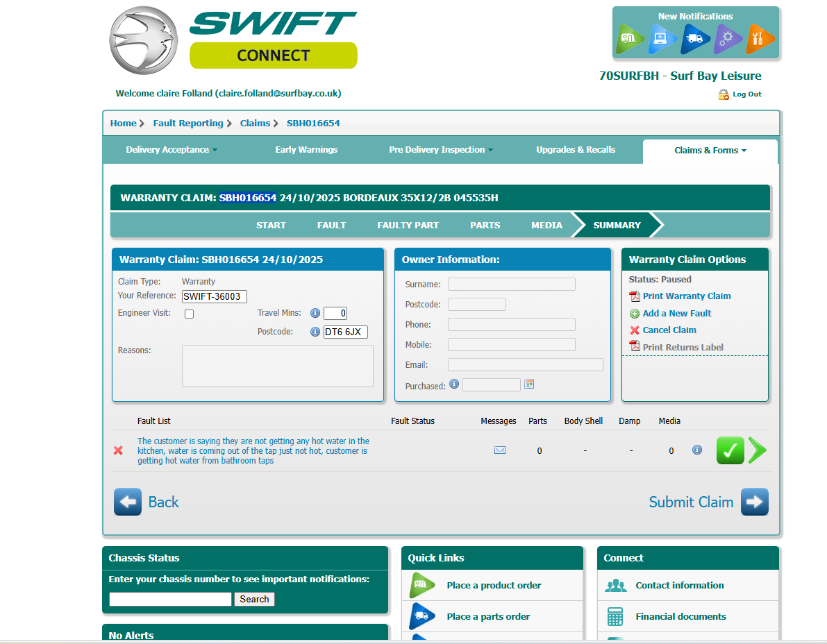Screen dimensions: 827x644
Task: Click the Add a New Fault link
Action: coord(677,314)
